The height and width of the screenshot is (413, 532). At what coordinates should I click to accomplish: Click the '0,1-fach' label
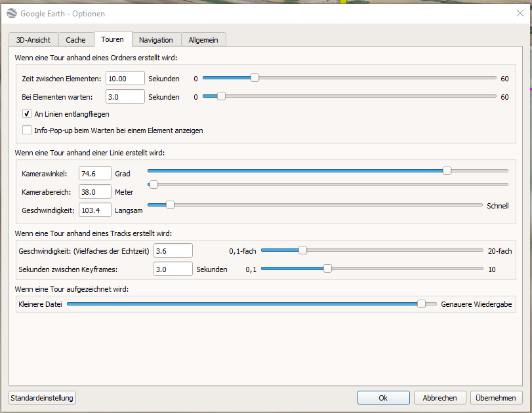[x=243, y=251]
